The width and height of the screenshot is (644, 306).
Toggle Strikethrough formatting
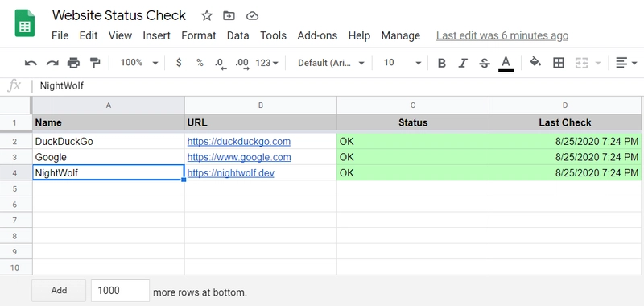(485, 63)
